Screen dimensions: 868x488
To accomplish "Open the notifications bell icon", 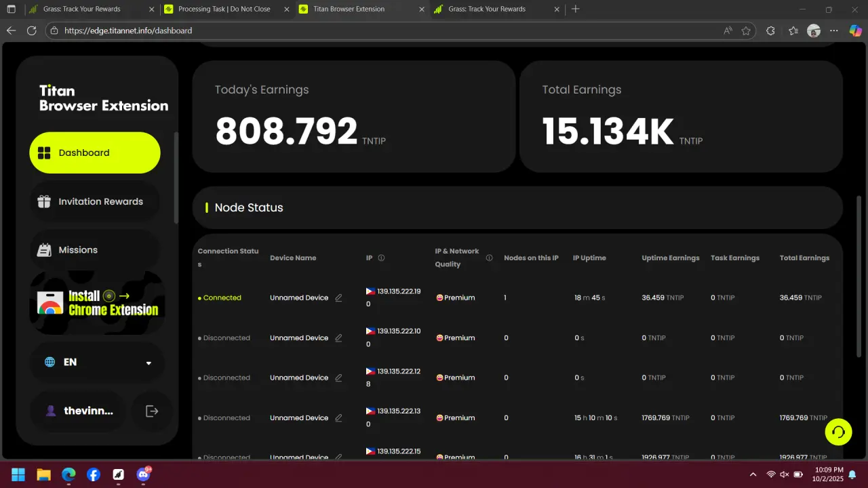I will [x=852, y=474].
